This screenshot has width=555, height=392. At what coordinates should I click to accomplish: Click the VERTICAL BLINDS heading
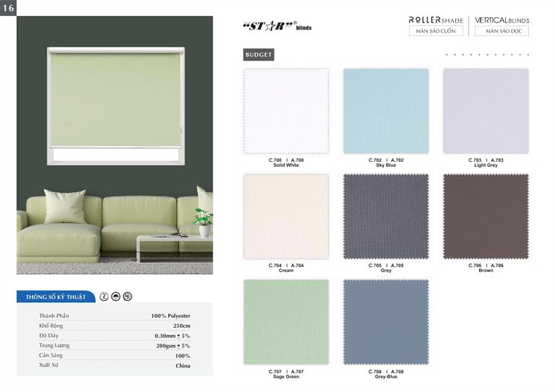point(502,20)
